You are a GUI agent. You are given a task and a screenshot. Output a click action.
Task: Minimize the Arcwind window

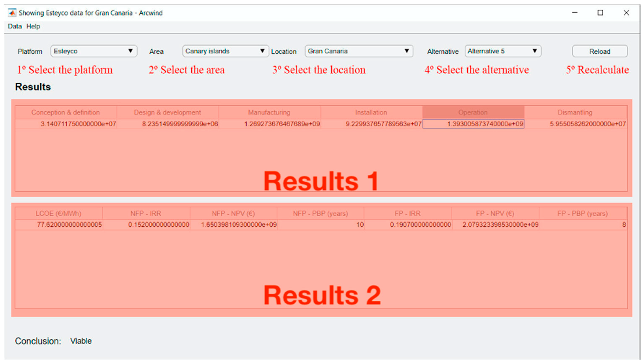pyautogui.click(x=575, y=13)
